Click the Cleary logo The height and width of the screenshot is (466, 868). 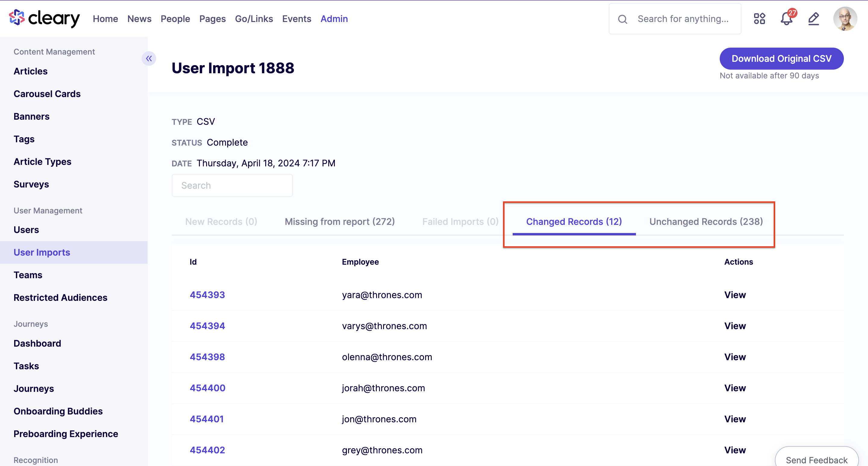tap(44, 18)
